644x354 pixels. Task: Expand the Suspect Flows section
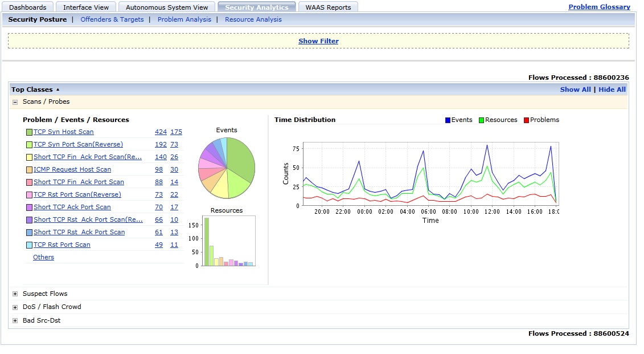pos(15,294)
